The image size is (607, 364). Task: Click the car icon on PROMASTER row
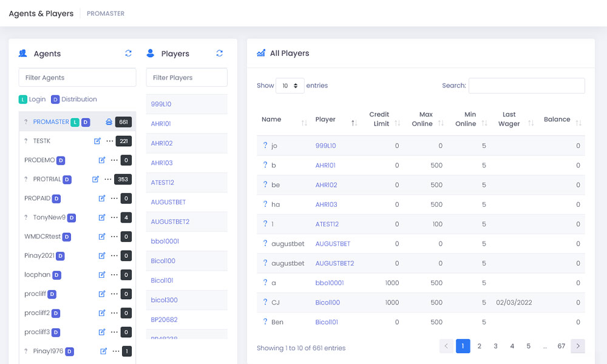[109, 122]
